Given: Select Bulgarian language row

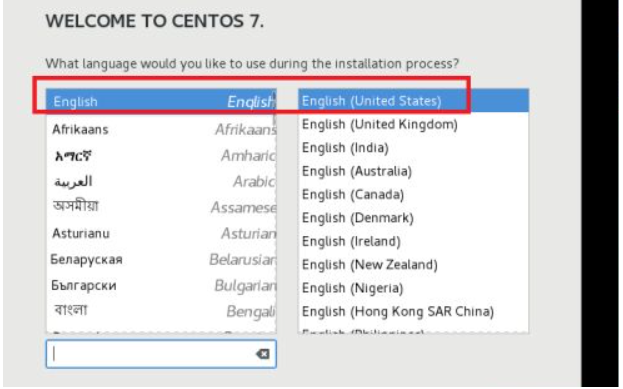Looking at the screenshot, I should point(161,285).
